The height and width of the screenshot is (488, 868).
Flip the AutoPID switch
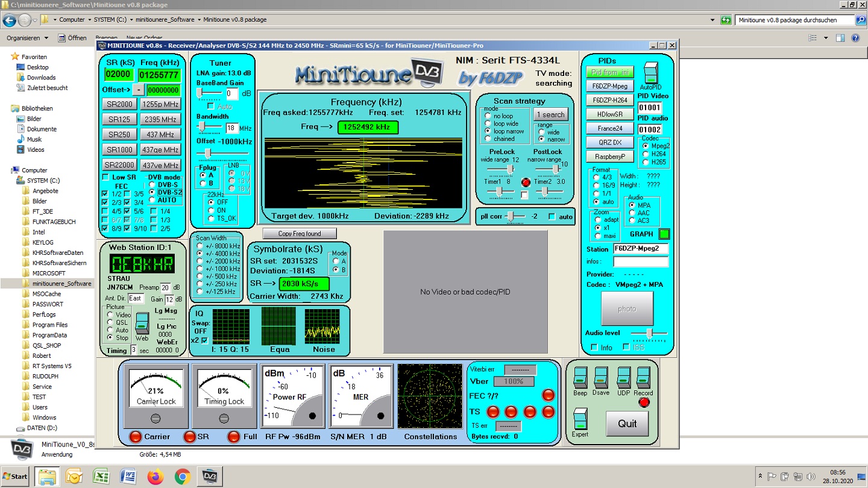click(651, 74)
